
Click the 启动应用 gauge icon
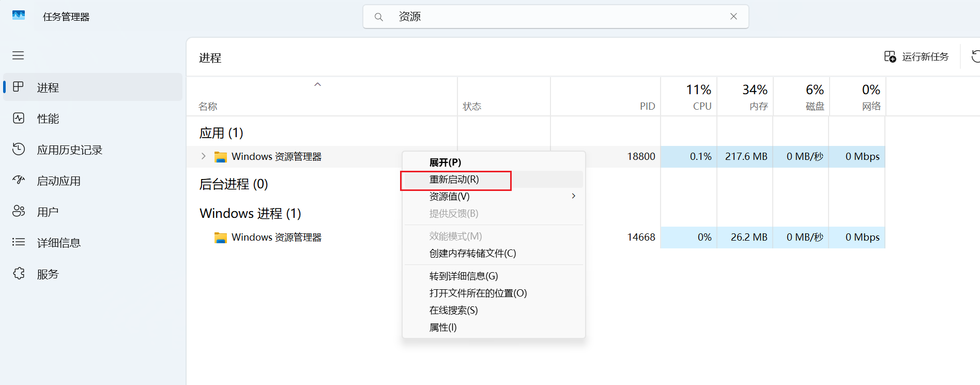pos(19,180)
